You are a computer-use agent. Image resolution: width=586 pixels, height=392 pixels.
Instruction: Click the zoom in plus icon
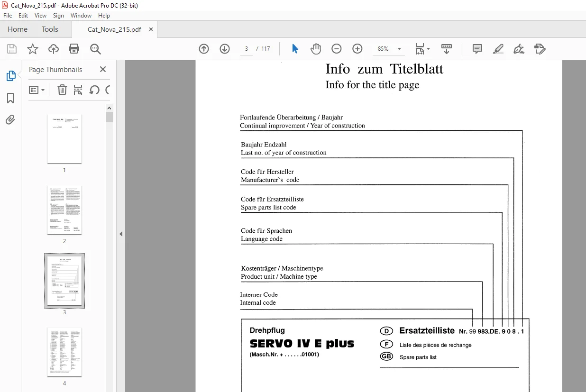[357, 49]
